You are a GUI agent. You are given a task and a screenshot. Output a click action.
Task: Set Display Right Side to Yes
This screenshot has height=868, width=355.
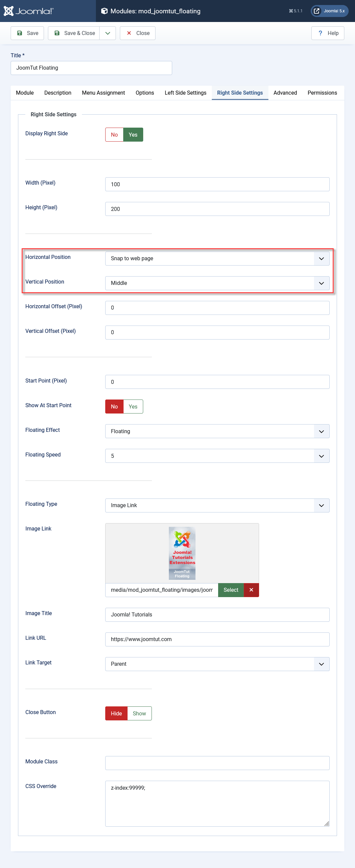(133, 134)
